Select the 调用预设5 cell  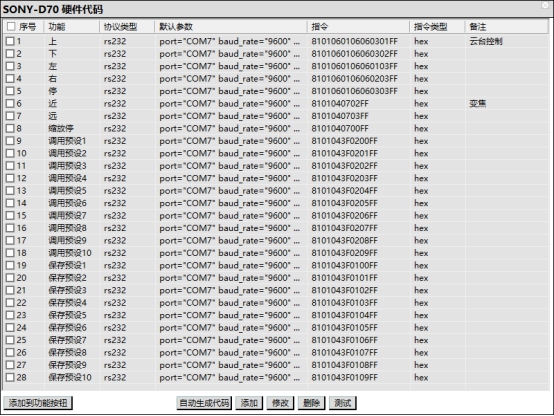point(67,191)
